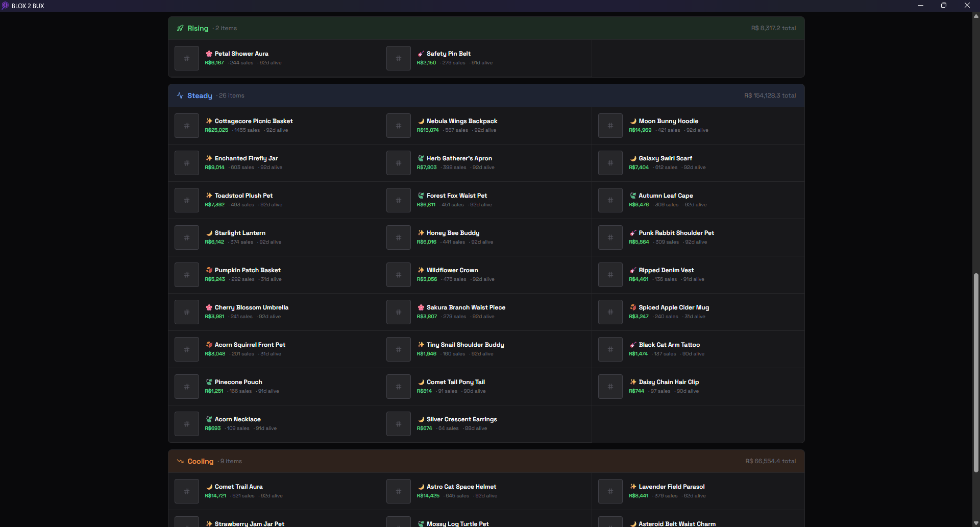
Task: Click the sparkle icon beside Honey Bee Buddy
Action: pos(421,233)
